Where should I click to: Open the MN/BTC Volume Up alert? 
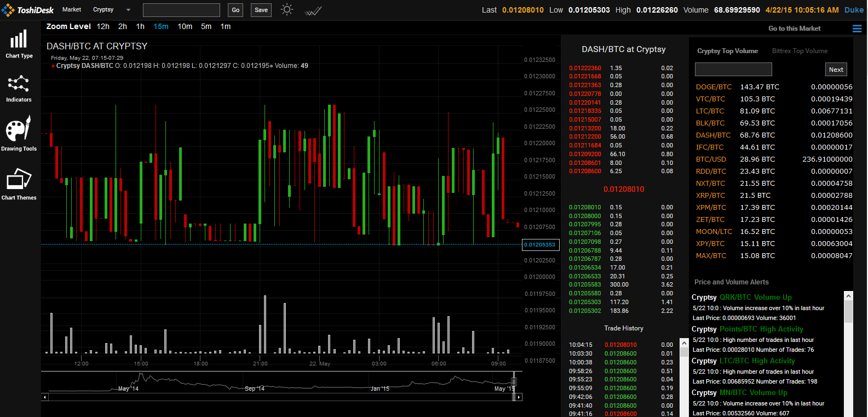(753, 393)
